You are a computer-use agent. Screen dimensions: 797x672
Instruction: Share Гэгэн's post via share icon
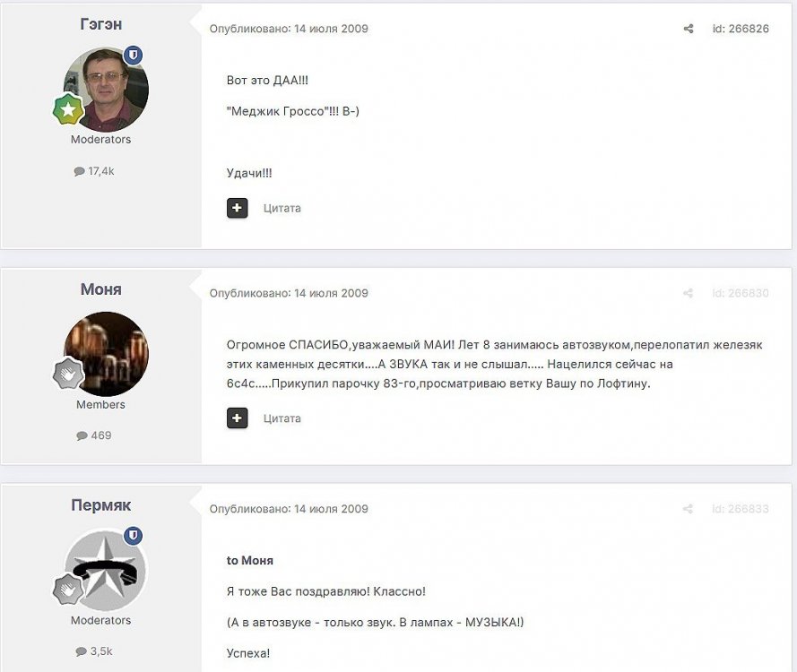coord(689,29)
